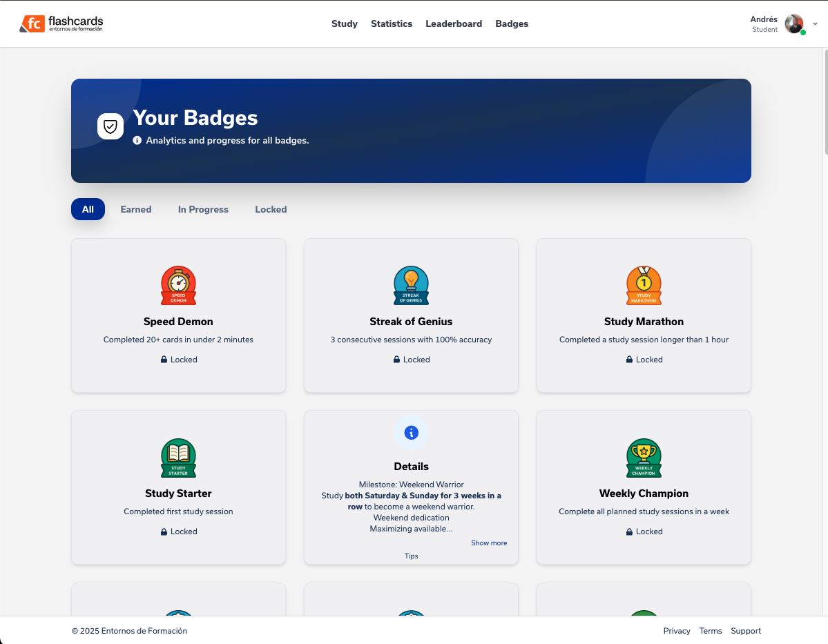Screen dimensions: 828x644
Task: Click the Weekly Champion trophy badge icon
Action: pos(644,458)
